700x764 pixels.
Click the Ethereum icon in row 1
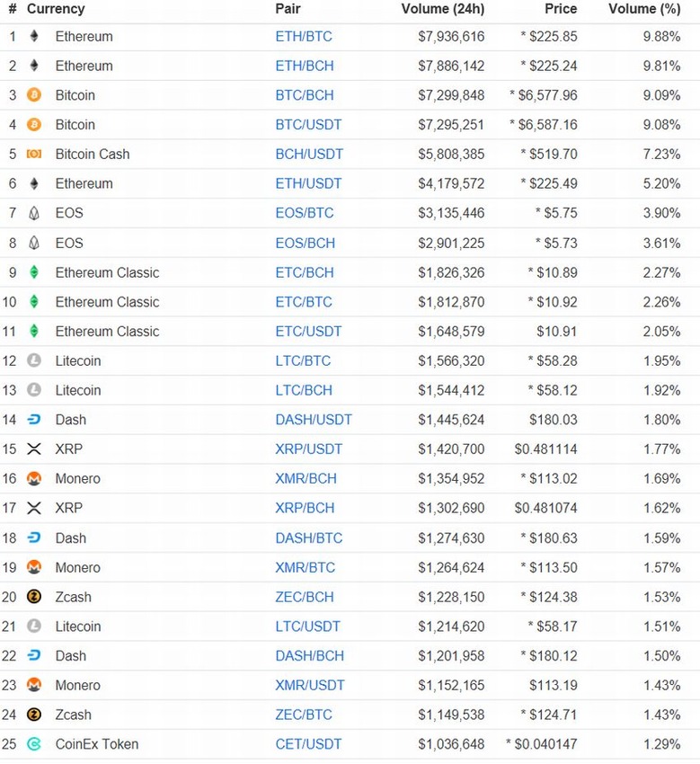pyautogui.click(x=34, y=37)
